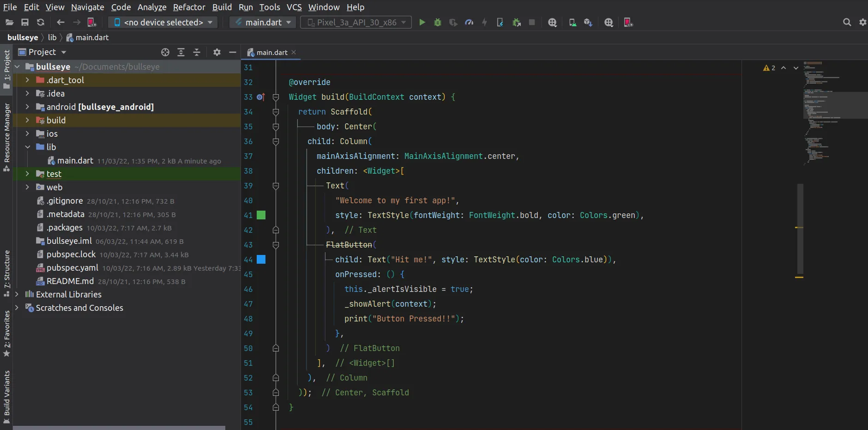Collapse the lib folder
Screen dimensions: 868x430
[27, 147]
